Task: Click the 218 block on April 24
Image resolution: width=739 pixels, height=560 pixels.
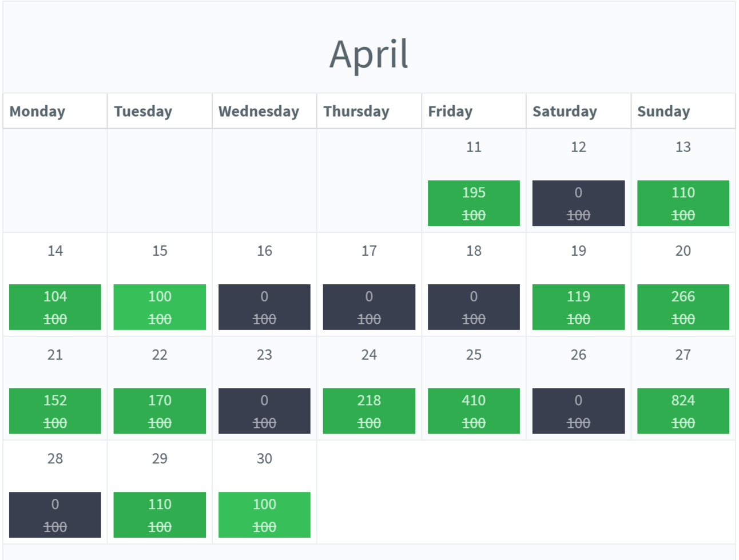Action: click(369, 411)
